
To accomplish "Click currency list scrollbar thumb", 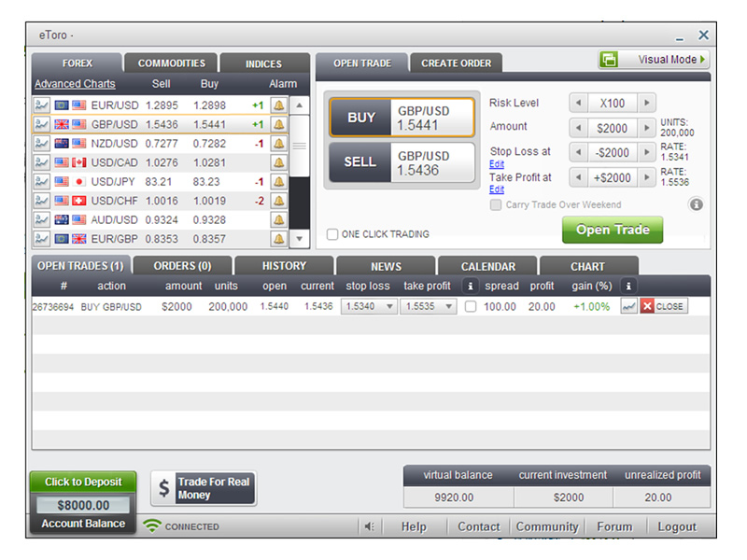I will coord(299,146).
